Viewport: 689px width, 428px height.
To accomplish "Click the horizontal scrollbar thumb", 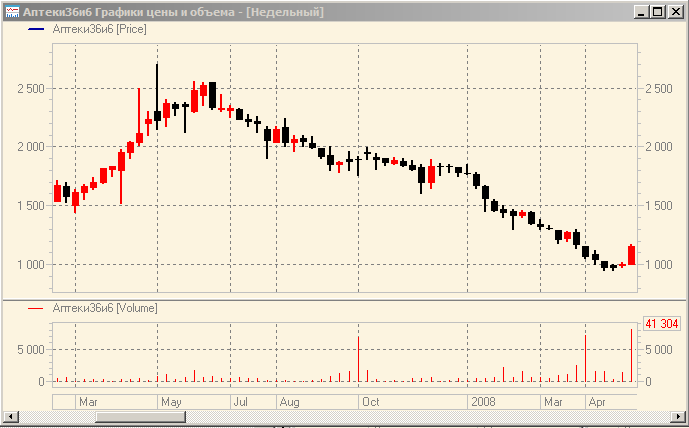I will (x=140, y=416).
